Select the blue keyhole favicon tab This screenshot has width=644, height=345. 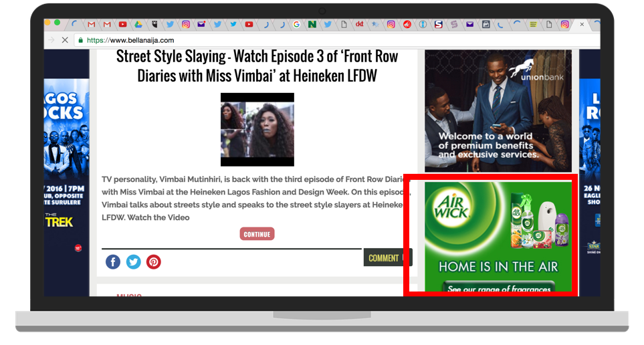coord(423,24)
